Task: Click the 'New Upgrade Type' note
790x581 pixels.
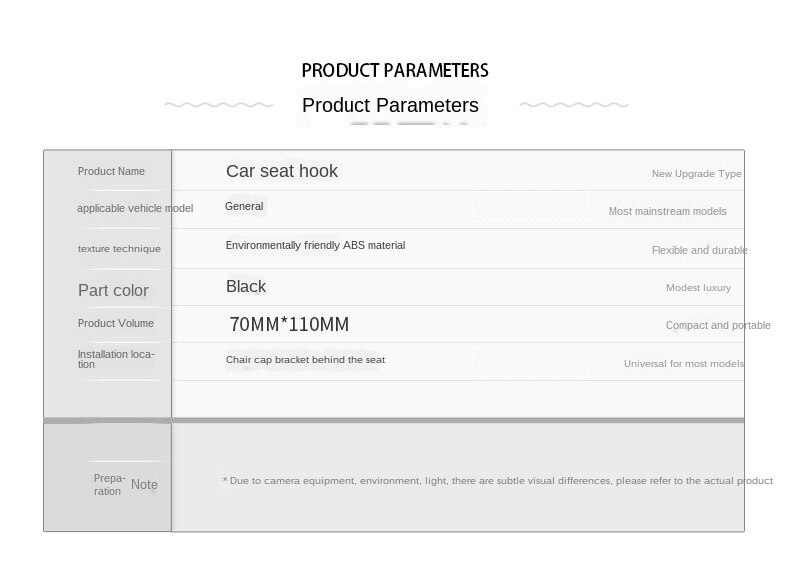Action: [x=696, y=174]
